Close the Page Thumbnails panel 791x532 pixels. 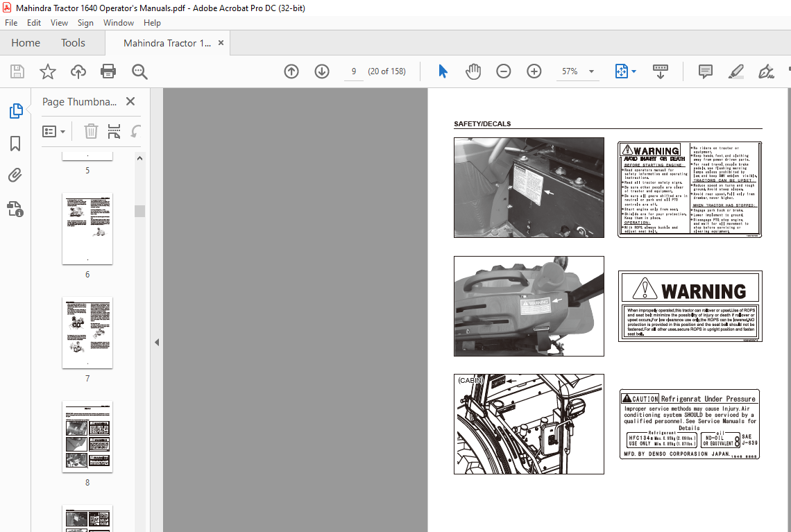(130, 101)
